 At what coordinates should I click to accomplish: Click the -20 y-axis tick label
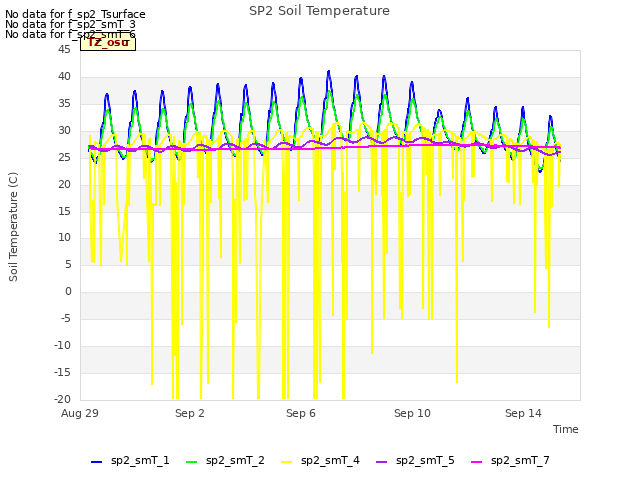[62, 400]
